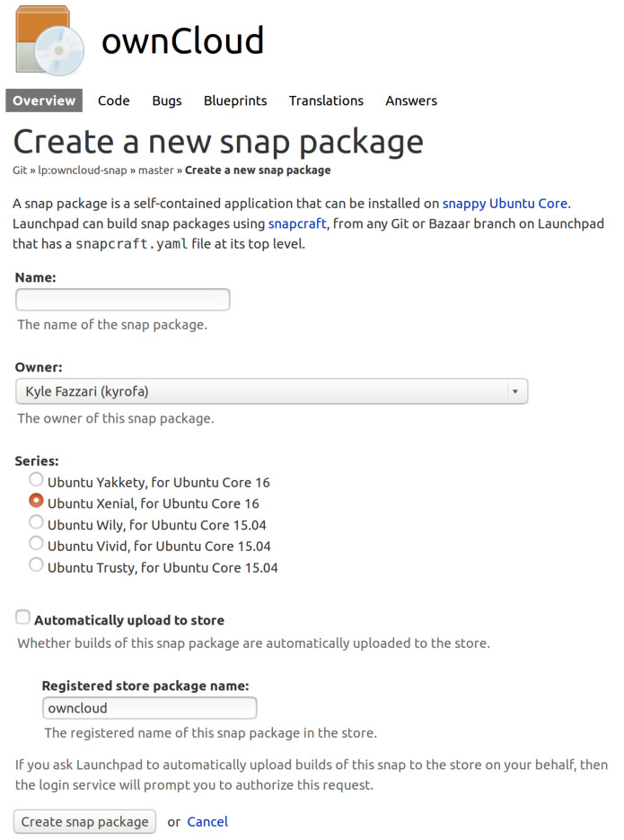Image resolution: width=624 pixels, height=840 pixels.
Task: Click the Create snap package button
Action: click(x=84, y=821)
